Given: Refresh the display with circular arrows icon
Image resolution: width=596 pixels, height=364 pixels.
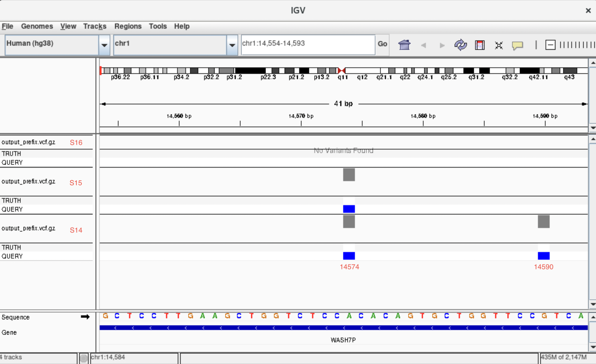Looking at the screenshot, I should [x=460, y=45].
